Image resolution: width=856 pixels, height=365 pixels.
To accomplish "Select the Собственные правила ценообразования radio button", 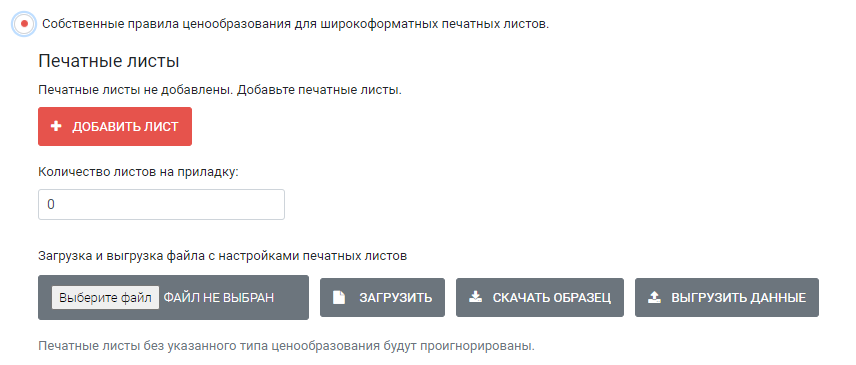I will point(24,24).
